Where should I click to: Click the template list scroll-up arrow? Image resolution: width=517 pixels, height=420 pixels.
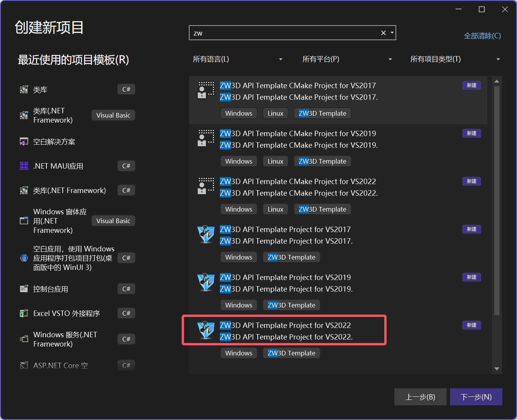tap(497, 81)
